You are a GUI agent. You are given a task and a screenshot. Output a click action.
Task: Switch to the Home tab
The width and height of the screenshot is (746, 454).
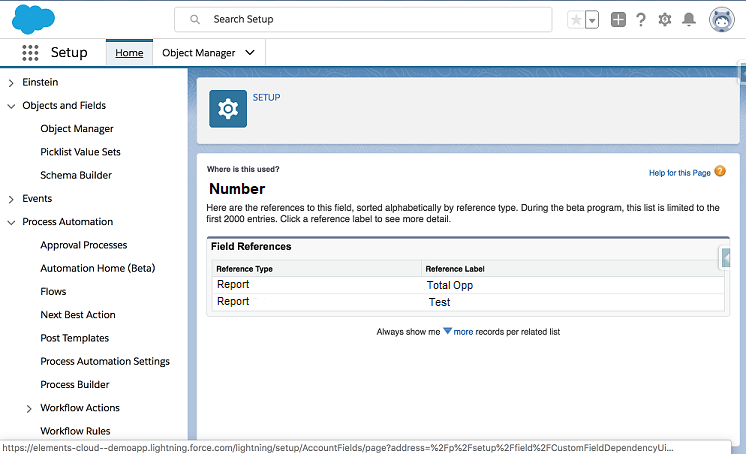click(129, 53)
